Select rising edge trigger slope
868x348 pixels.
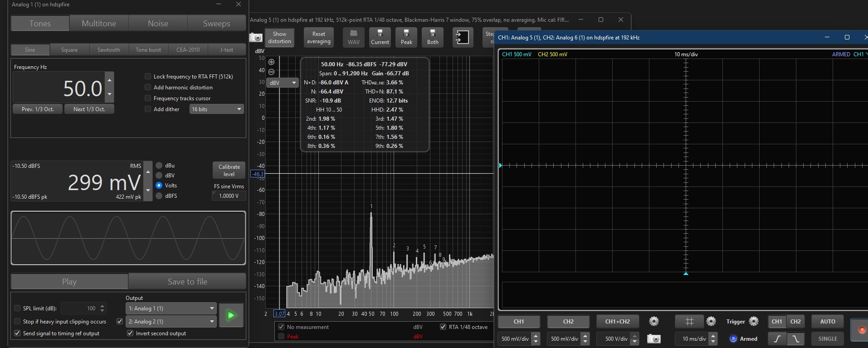point(777,338)
